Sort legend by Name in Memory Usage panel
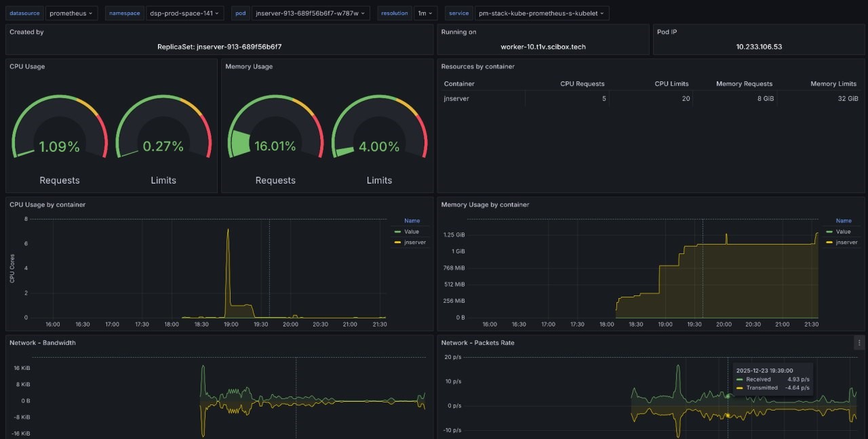868x439 pixels. [x=844, y=221]
